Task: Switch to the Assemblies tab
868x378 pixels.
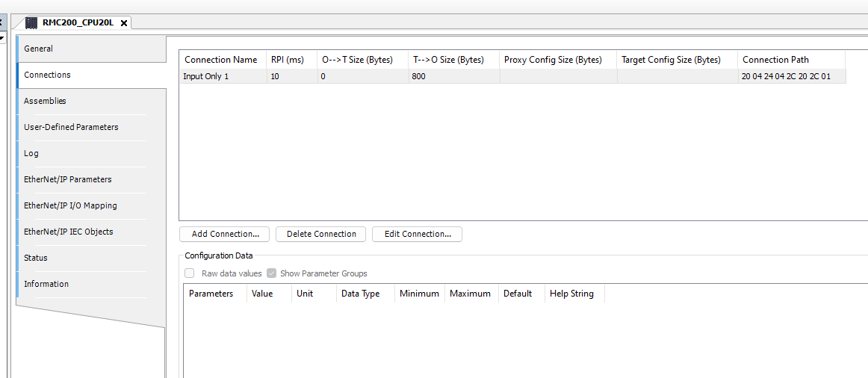Action: click(45, 101)
